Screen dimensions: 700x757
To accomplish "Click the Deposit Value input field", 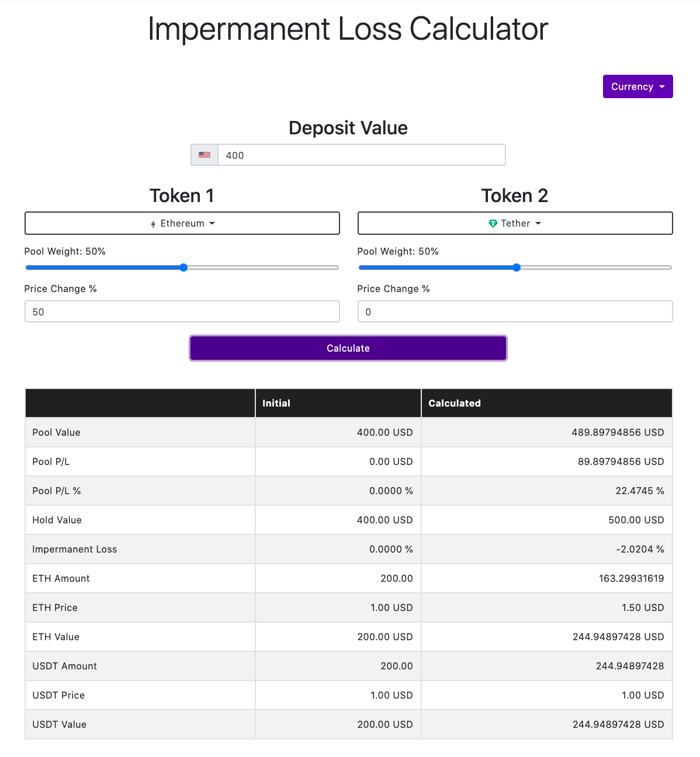I will coord(362,155).
